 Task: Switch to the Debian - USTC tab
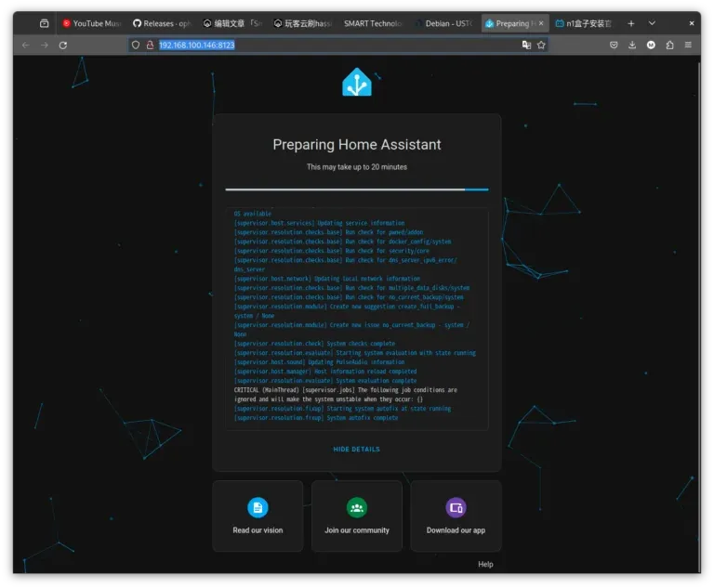point(443,23)
